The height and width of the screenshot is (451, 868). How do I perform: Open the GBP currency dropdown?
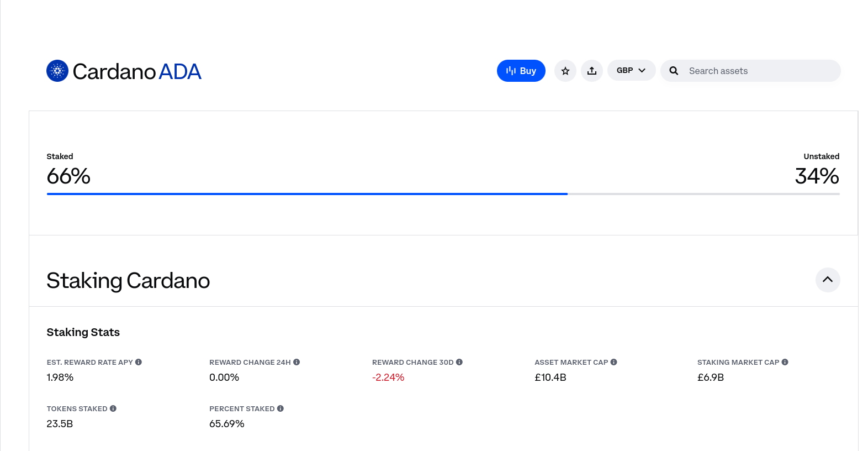(631, 70)
